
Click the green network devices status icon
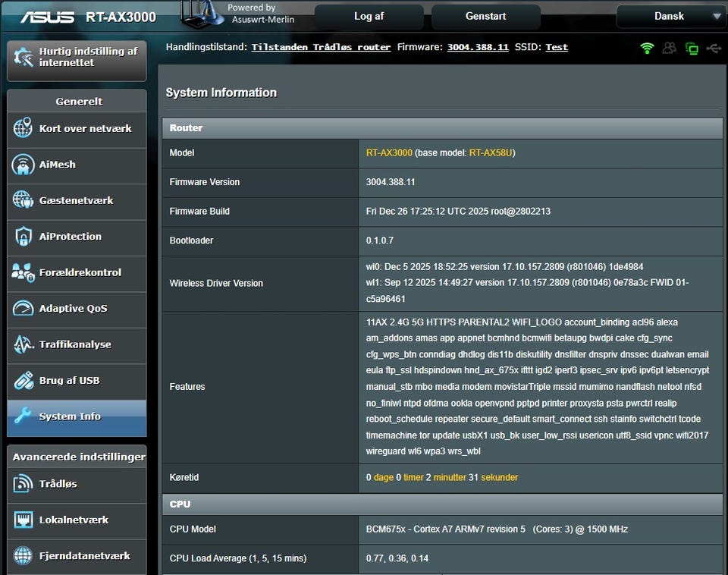pyautogui.click(x=692, y=48)
